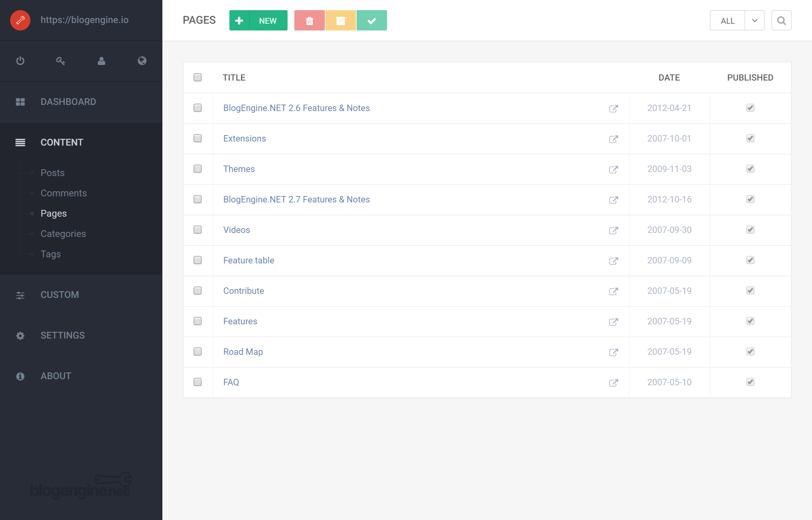Open the user profile icon
The image size is (812, 520).
coord(101,61)
